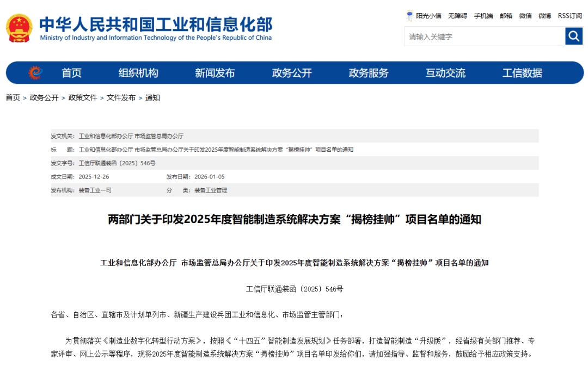Image resolution: width=588 pixels, height=366 pixels.
Task: Open the 微信 link at top
Action: pyautogui.click(x=525, y=16)
